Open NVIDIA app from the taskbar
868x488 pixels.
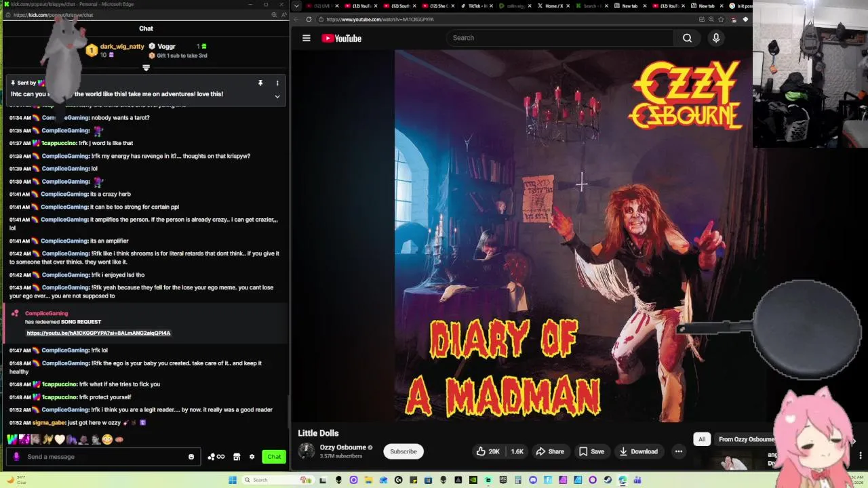click(x=473, y=480)
